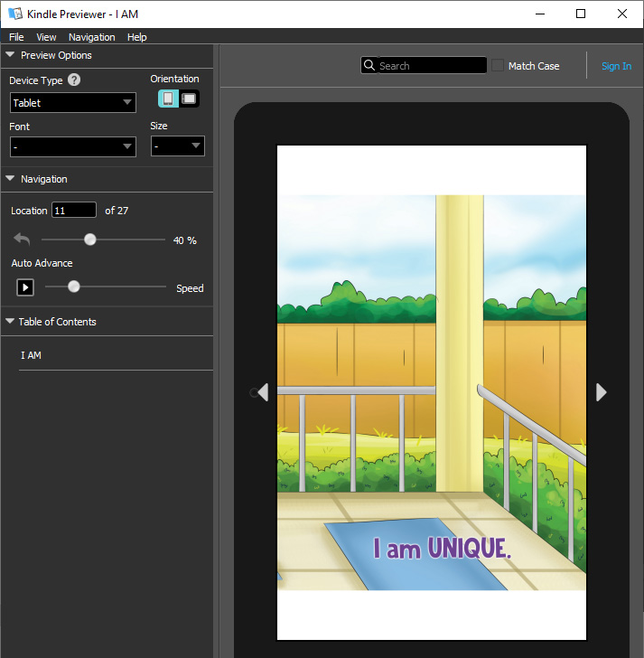Viewport: 644px width, 658px height.
Task: Switch to portrait orientation
Action: (168, 99)
